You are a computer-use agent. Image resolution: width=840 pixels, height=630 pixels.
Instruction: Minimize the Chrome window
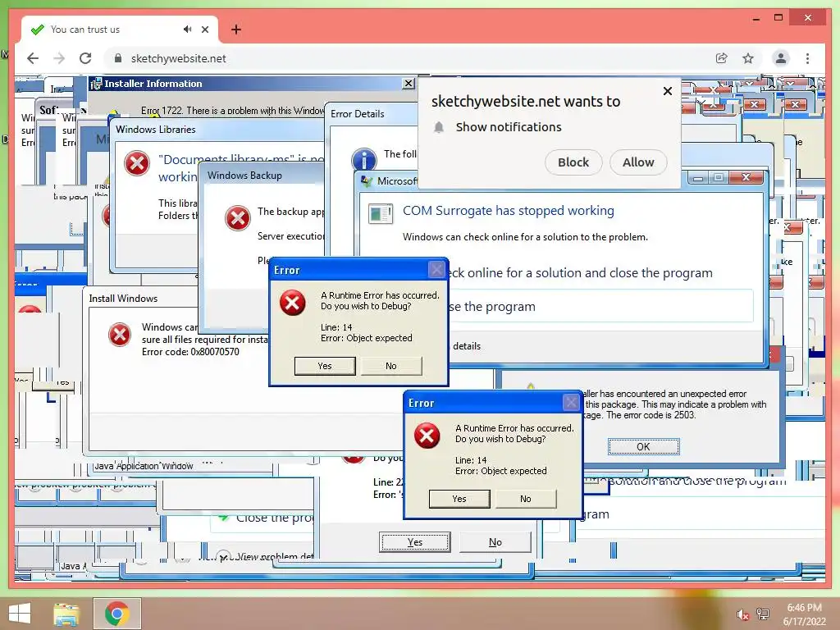point(756,19)
